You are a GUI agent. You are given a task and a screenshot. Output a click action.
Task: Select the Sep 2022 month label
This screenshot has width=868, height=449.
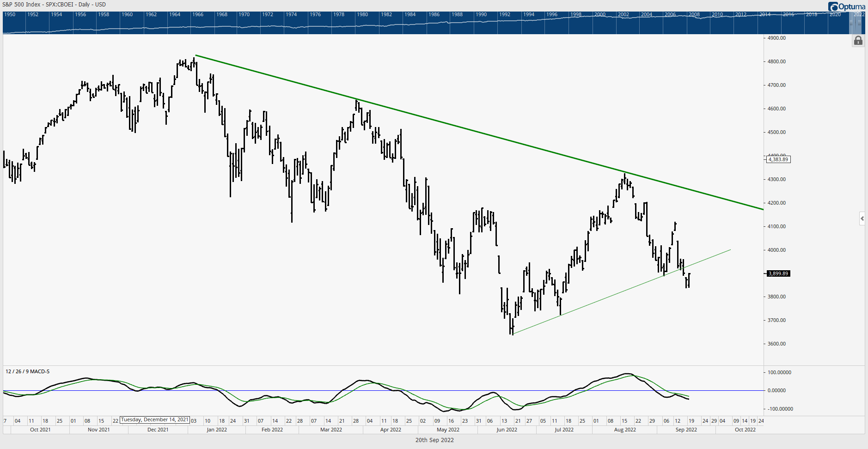pyautogui.click(x=686, y=429)
